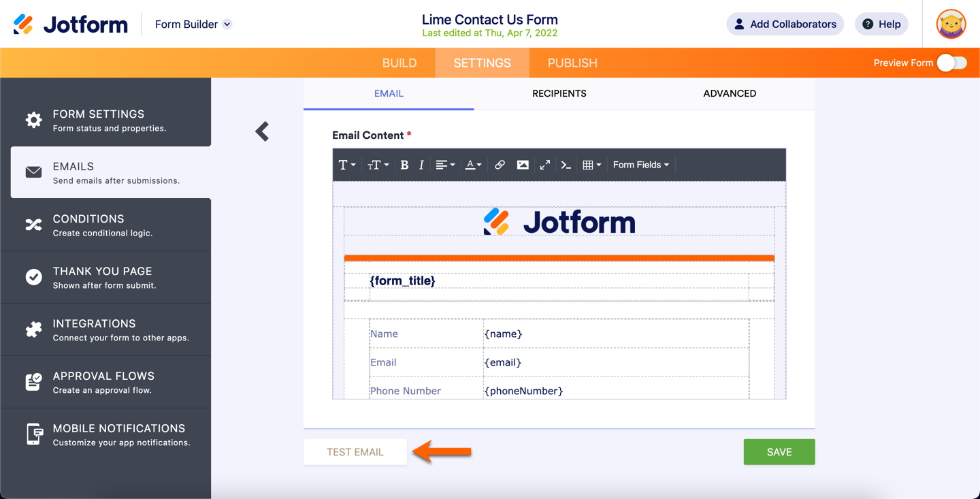
Task: Open the text color dropdown
Action: [x=473, y=165]
